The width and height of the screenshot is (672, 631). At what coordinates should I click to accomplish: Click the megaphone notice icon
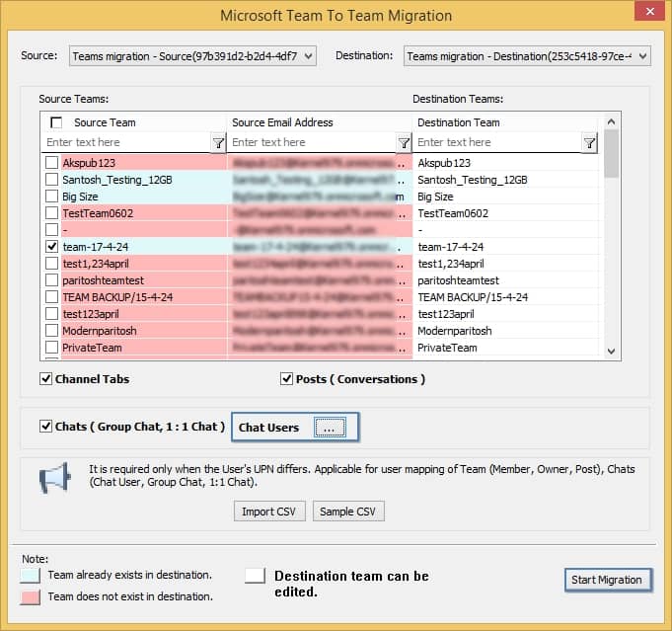click(55, 477)
